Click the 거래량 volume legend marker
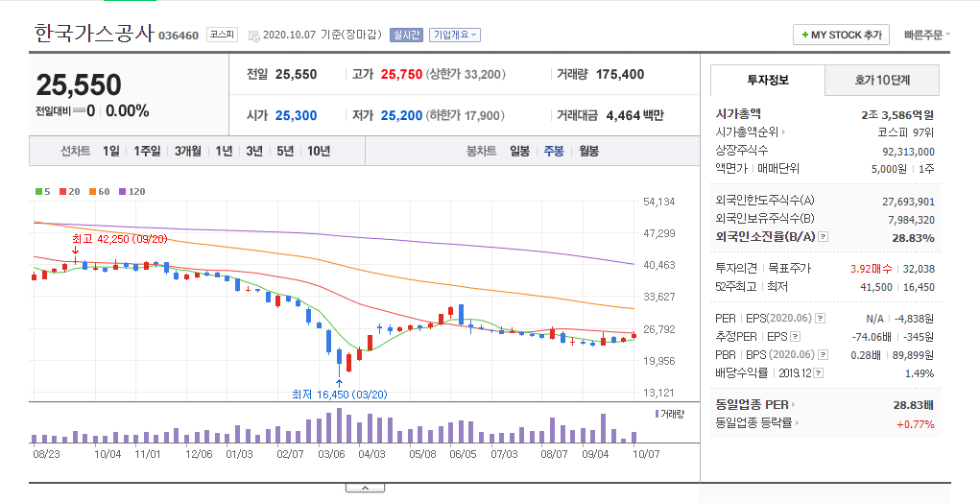The image size is (980, 503). point(669,414)
